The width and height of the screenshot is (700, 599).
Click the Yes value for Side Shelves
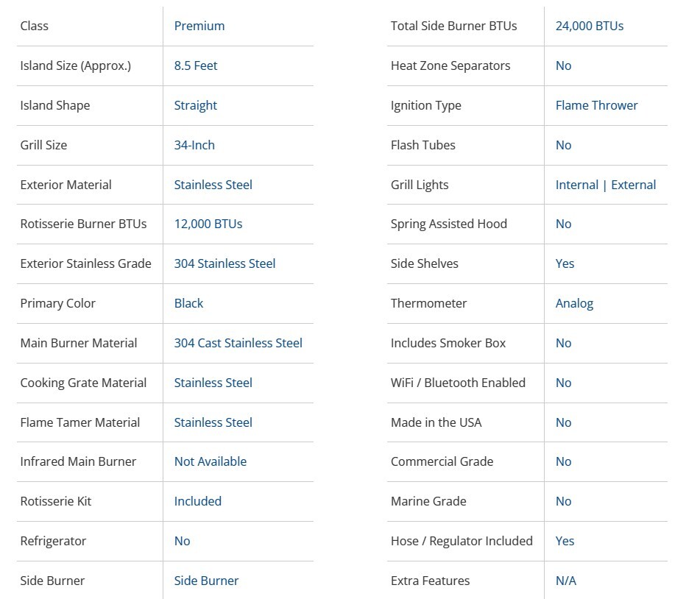(x=565, y=263)
